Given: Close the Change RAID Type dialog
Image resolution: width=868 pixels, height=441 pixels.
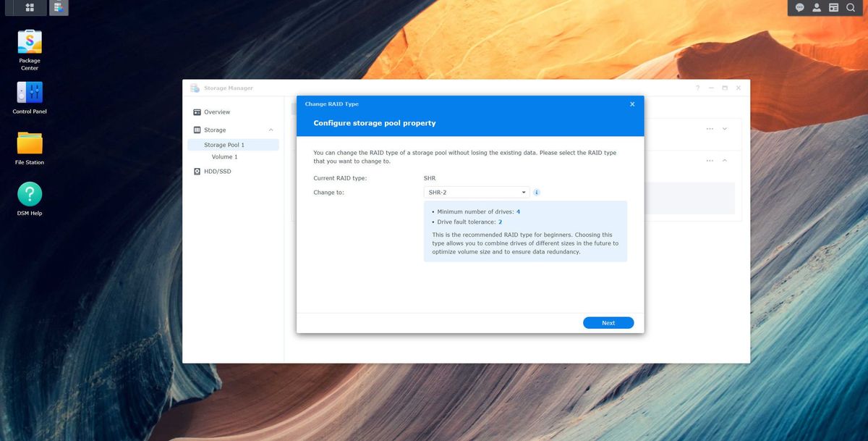Looking at the screenshot, I should point(631,104).
